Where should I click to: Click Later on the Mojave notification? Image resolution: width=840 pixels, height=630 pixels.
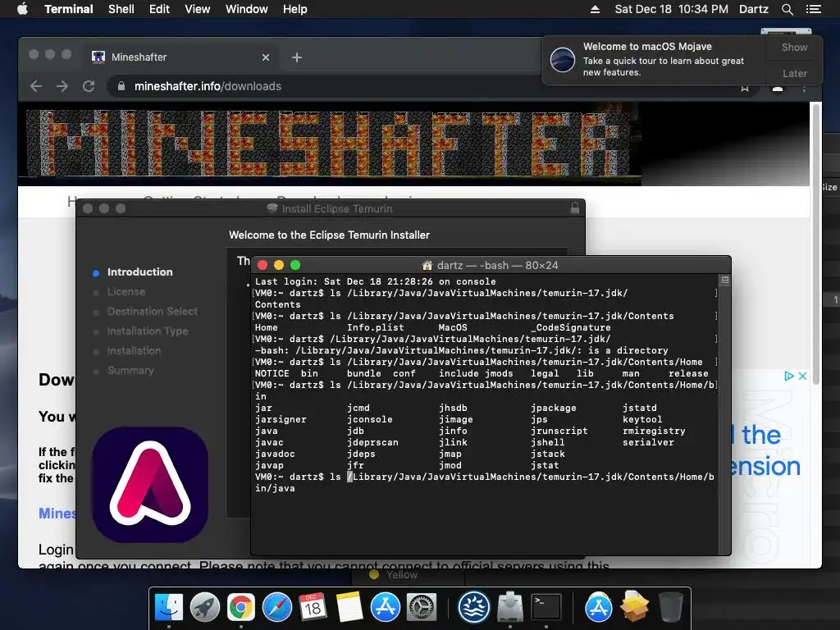point(794,73)
